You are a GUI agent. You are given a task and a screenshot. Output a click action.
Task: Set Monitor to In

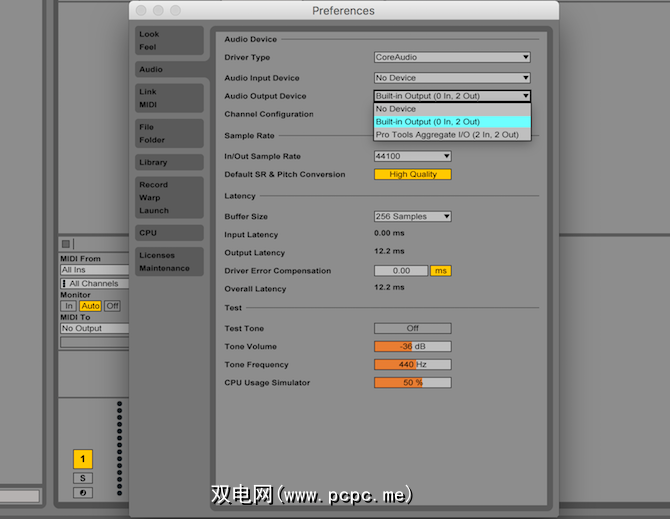(x=68, y=306)
